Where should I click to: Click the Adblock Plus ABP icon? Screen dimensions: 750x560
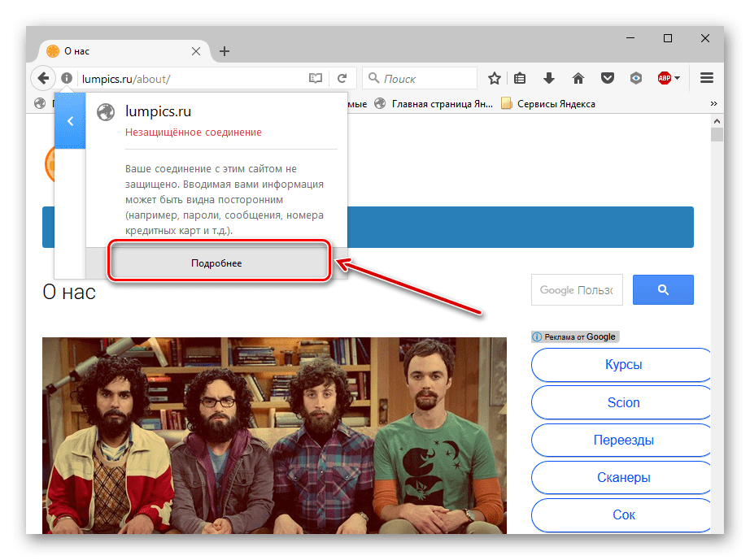[x=665, y=78]
